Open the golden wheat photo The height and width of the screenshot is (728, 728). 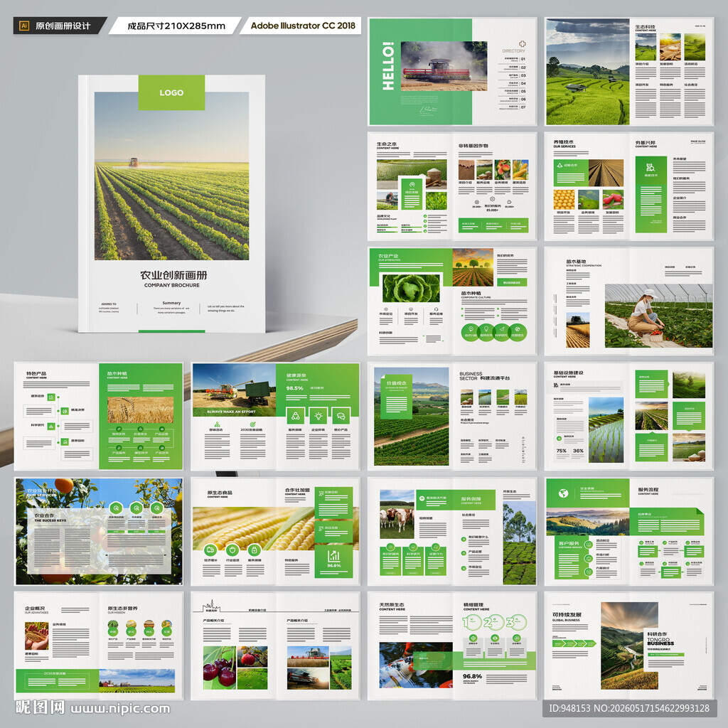tap(140, 409)
